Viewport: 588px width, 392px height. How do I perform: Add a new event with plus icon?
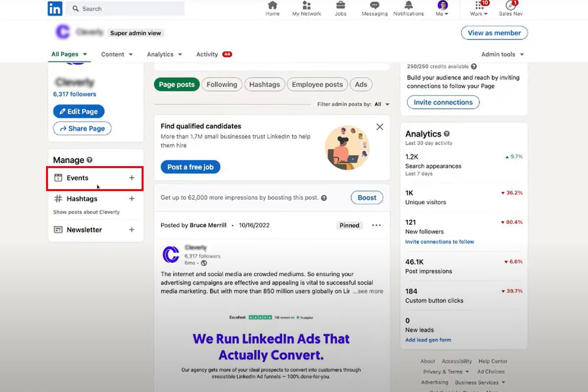[x=131, y=178]
